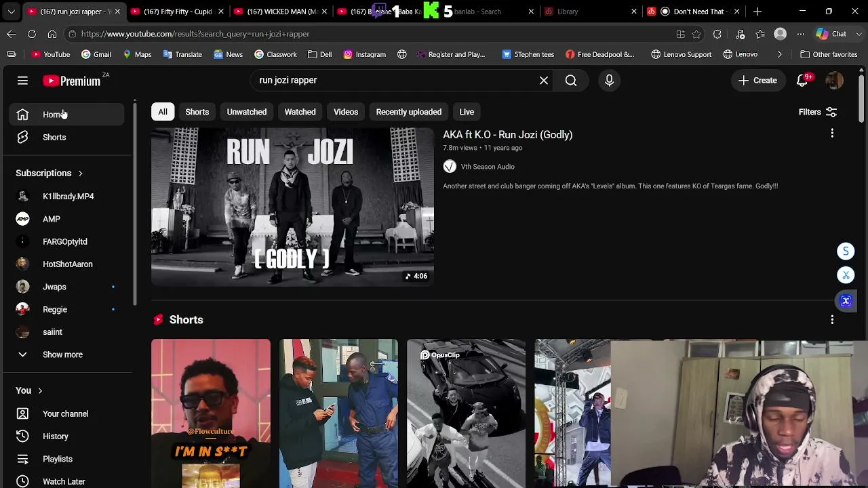
Task: Expand Show more subscriptions
Action: [62, 354]
